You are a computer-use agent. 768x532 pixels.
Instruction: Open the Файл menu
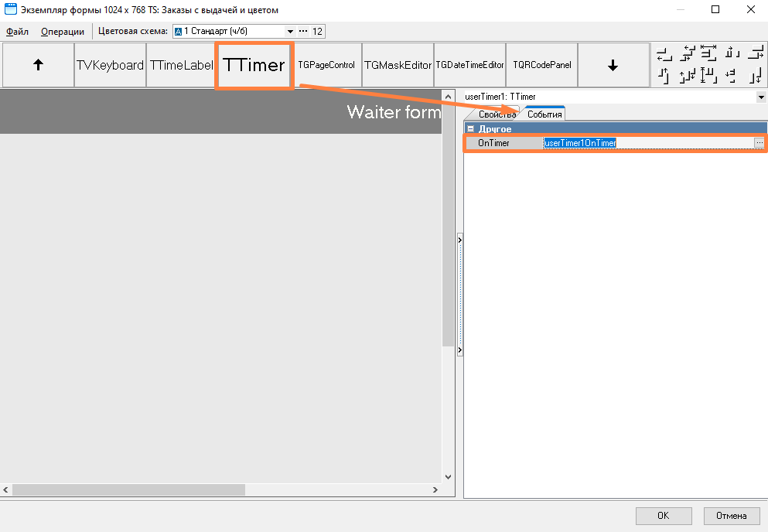pos(17,32)
